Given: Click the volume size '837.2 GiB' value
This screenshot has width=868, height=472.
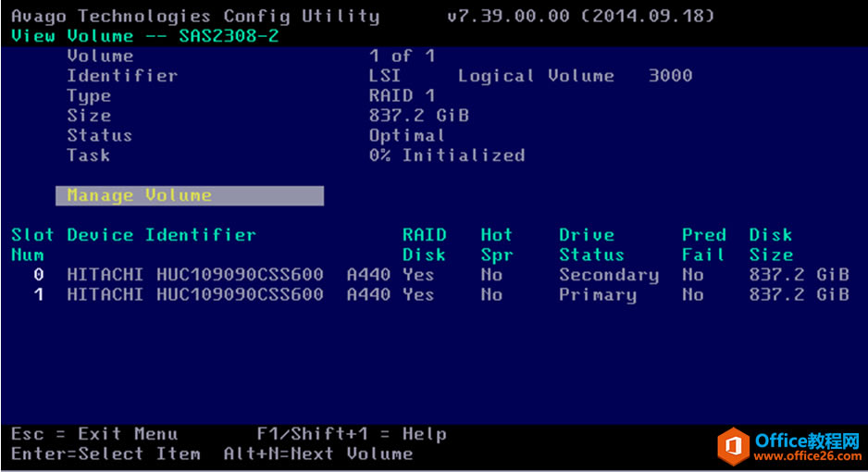Looking at the screenshot, I should point(419,116).
